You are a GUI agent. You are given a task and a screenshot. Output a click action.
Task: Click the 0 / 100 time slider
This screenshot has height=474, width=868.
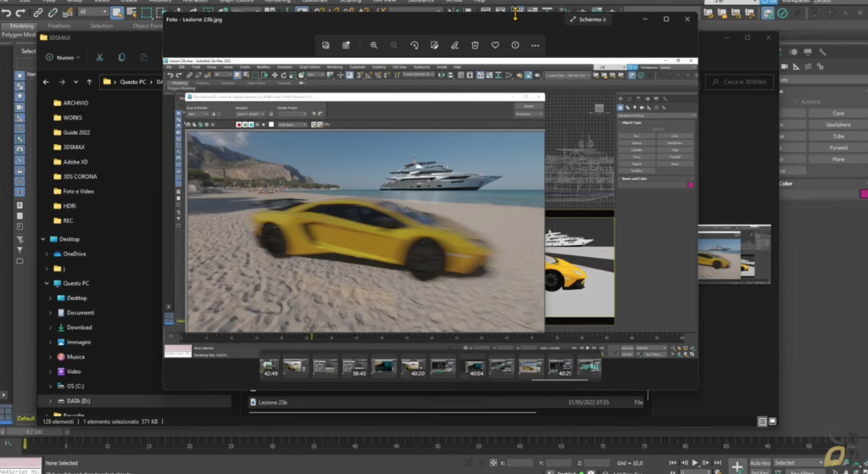coord(35,432)
